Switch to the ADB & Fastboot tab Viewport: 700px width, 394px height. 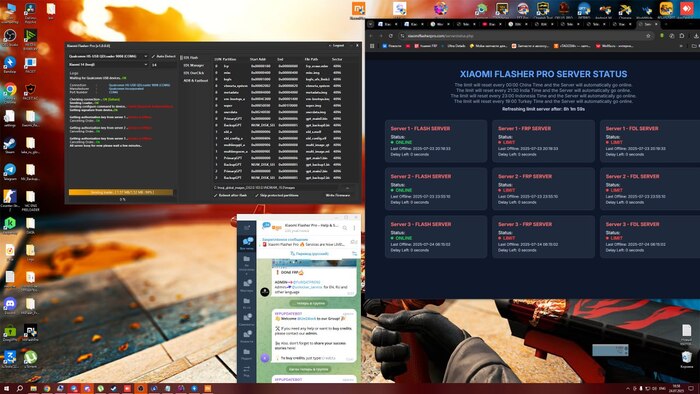(196, 81)
